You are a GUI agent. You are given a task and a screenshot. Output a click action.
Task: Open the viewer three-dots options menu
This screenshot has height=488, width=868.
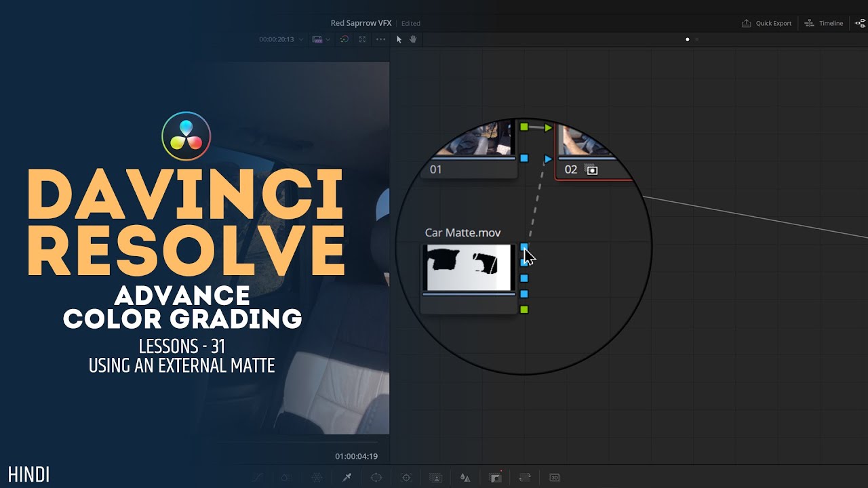click(381, 39)
